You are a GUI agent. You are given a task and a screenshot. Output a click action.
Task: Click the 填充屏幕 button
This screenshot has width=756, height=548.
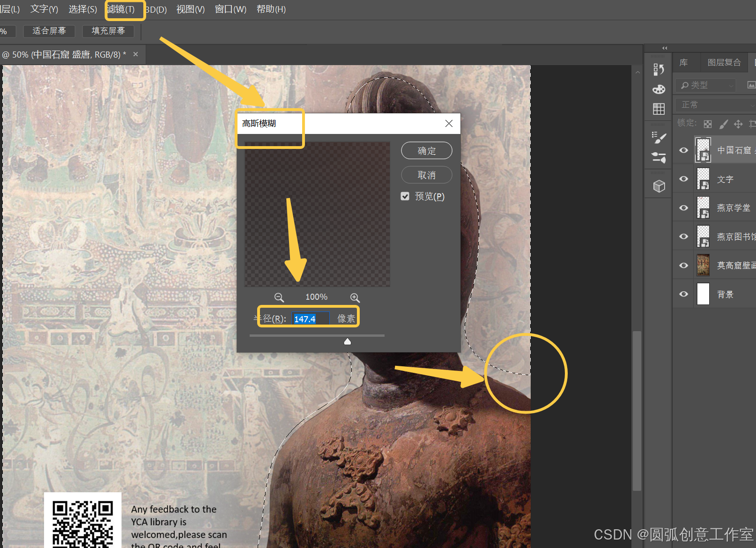point(108,31)
